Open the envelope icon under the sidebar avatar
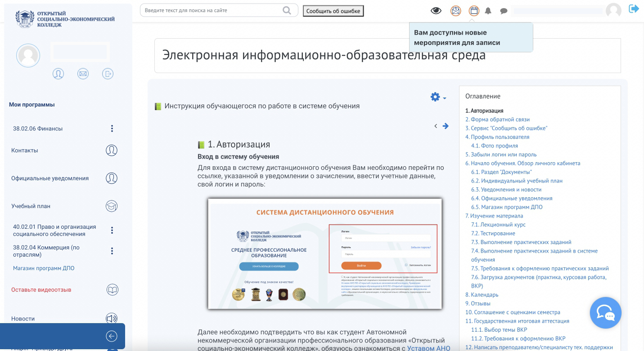This screenshot has height=351, width=644. (83, 74)
